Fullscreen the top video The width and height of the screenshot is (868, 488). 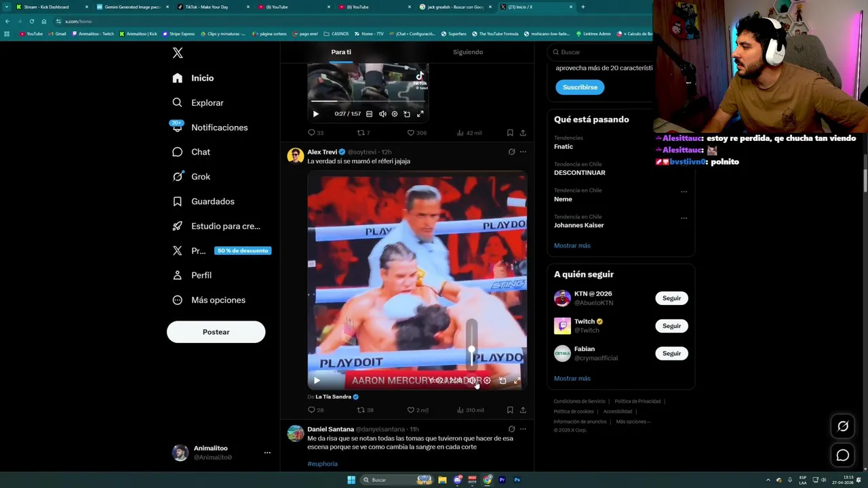pos(420,114)
